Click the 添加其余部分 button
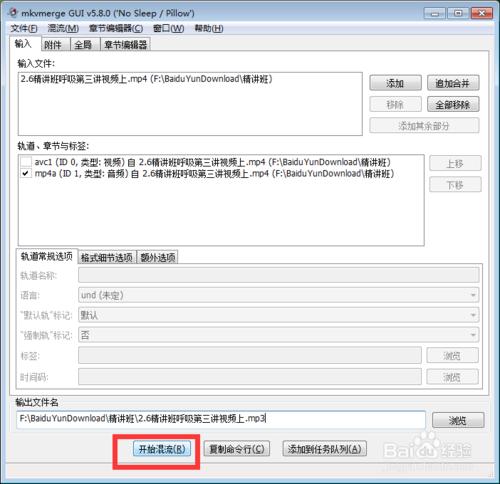The image size is (500, 484). click(x=424, y=126)
